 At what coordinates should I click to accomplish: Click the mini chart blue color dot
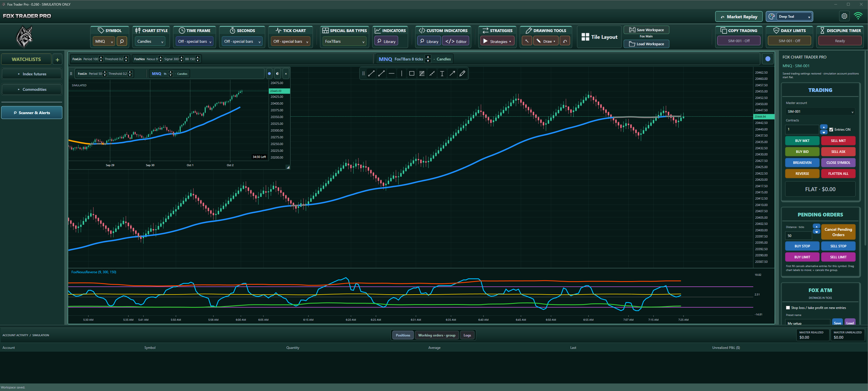269,73
